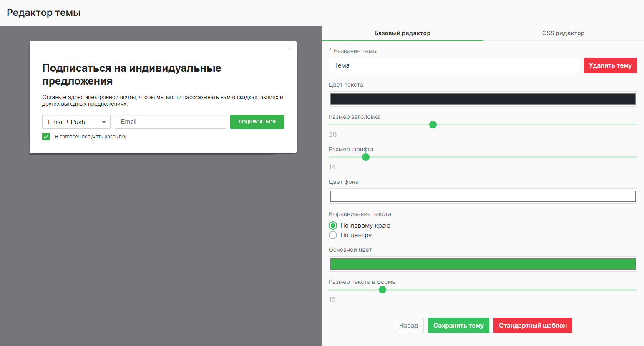Apply the Стандартный шаблон template
Image resolution: width=644 pixels, height=346 pixels.
point(533,325)
